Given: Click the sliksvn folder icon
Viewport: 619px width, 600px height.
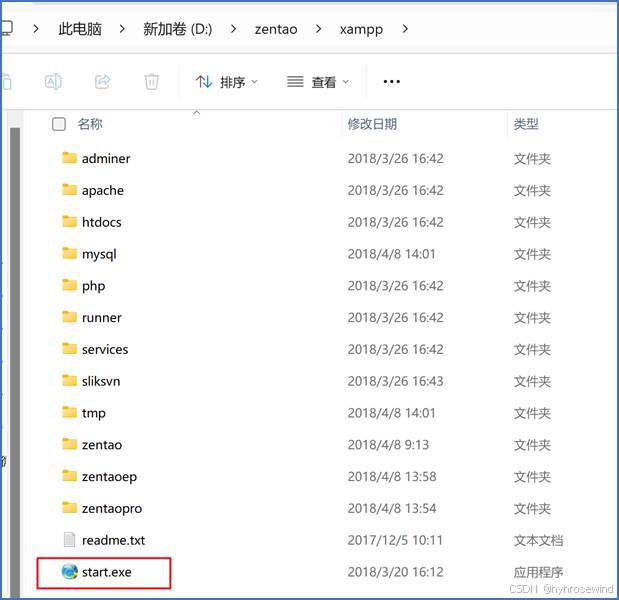Looking at the screenshot, I should pos(69,381).
